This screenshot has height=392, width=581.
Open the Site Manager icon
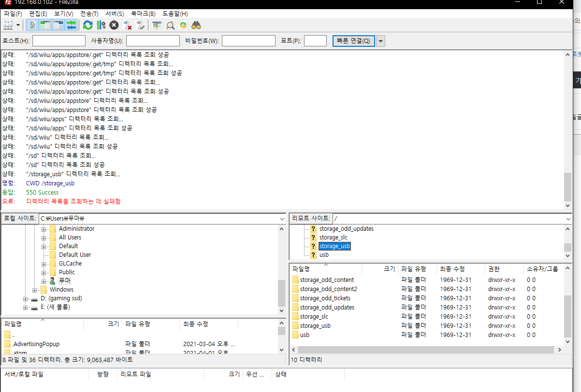(x=8, y=25)
